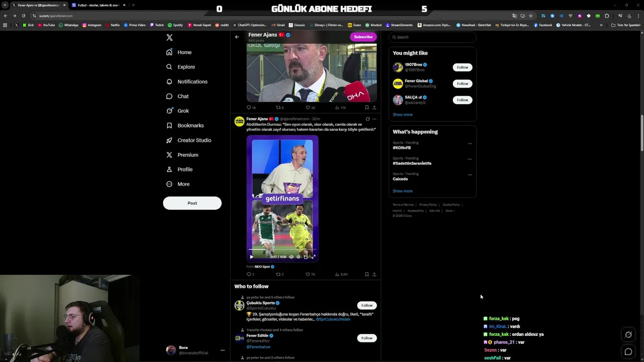This screenshot has width=644, height=362.
Task: Follow SALÇA account
Action: [462, 100]
